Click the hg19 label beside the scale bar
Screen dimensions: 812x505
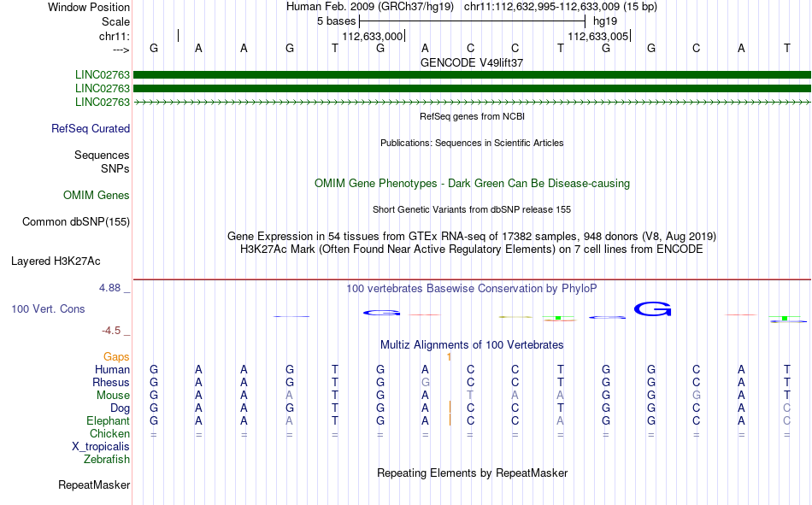point(605,21)
